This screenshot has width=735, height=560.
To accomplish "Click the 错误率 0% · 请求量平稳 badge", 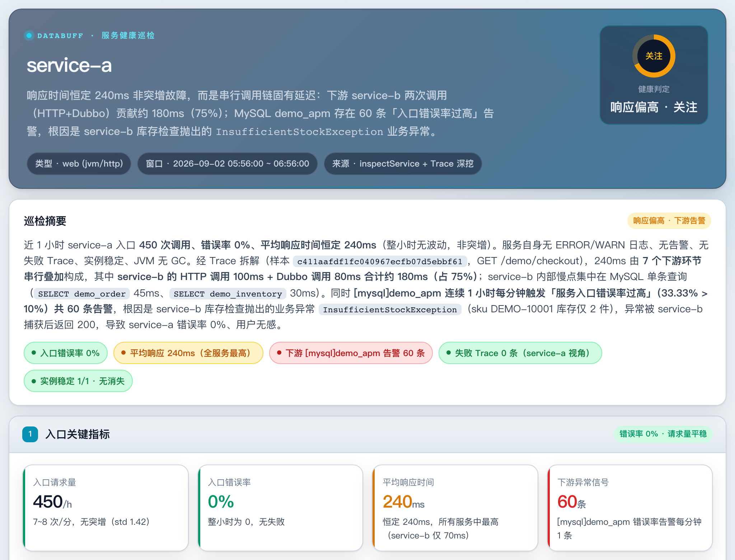I will pos(663,434).
